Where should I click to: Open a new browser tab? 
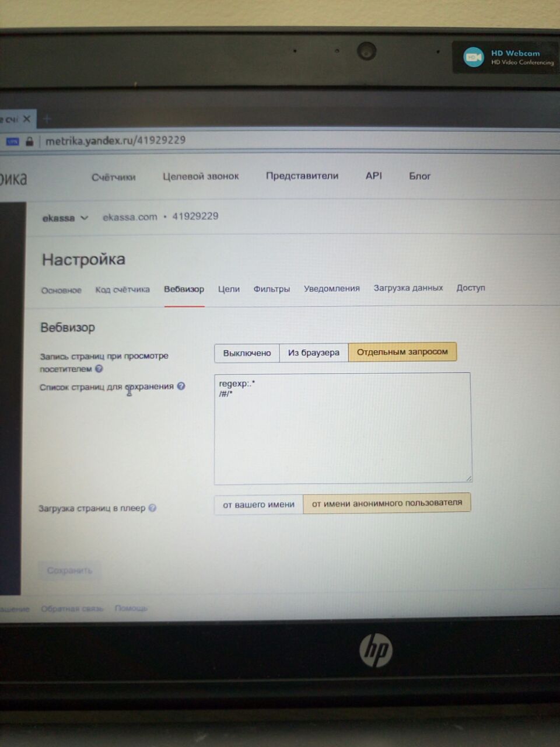pyautogui.click(x=47, y=119)
